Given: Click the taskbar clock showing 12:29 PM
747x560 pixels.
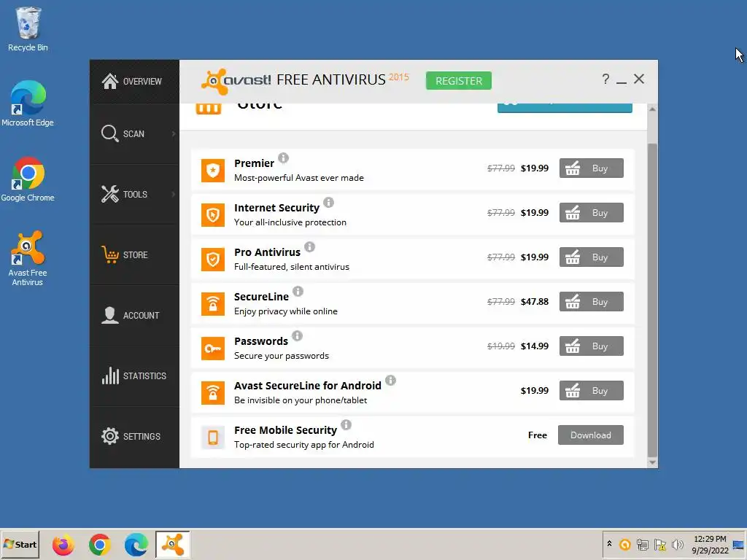Looking at the screenshot, I should point(710,544).
